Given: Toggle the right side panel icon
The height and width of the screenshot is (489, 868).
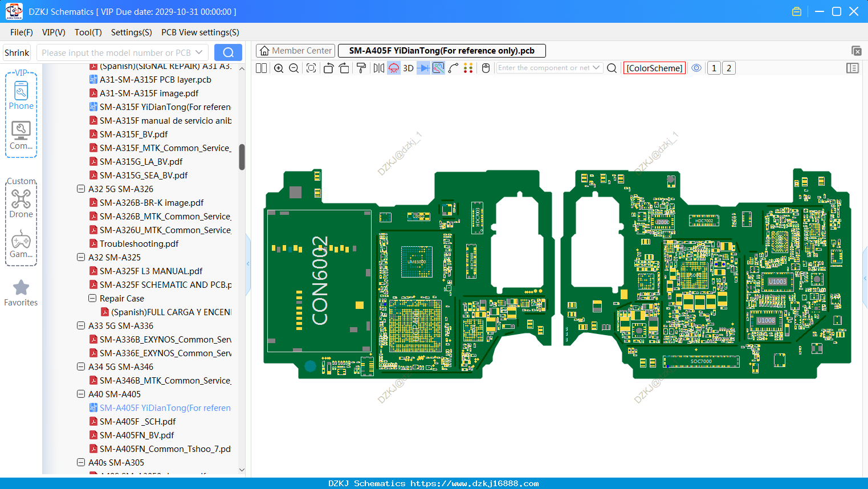Looking at the screenshot, I should (x=853, y=68).
